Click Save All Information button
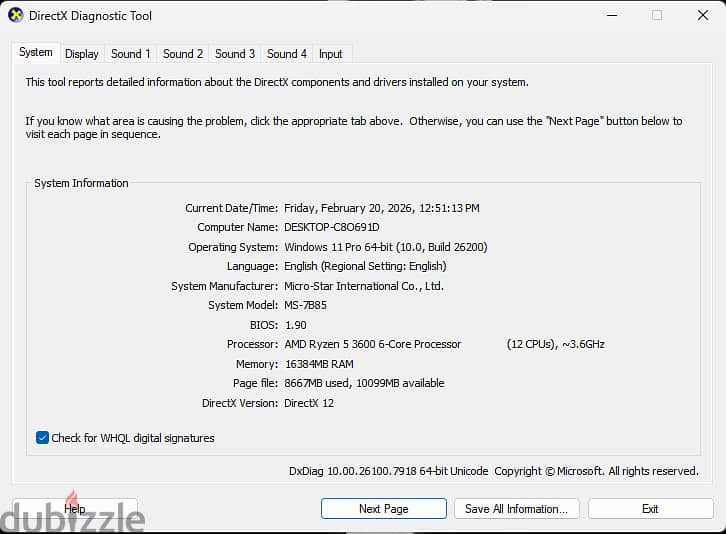Image resolution: width=726 pixels, height=534 pixels. (516, 509)
